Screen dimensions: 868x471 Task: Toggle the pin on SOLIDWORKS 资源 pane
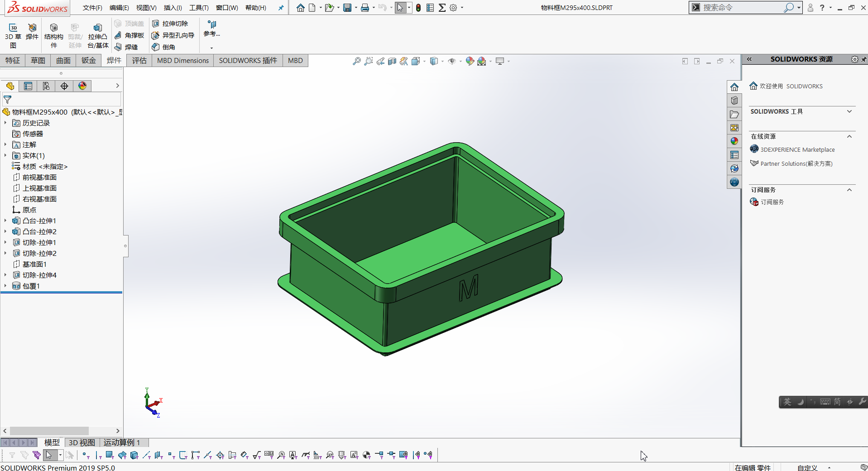pos(864,59)
